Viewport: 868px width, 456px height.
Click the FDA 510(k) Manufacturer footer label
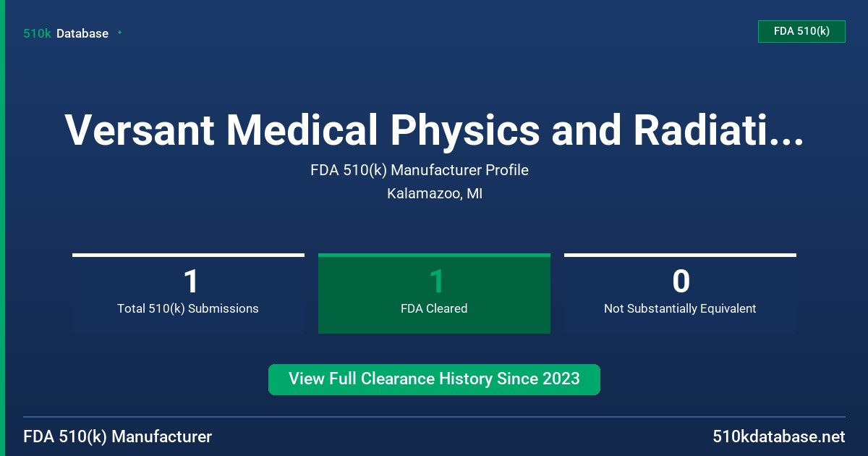(118, 436)
